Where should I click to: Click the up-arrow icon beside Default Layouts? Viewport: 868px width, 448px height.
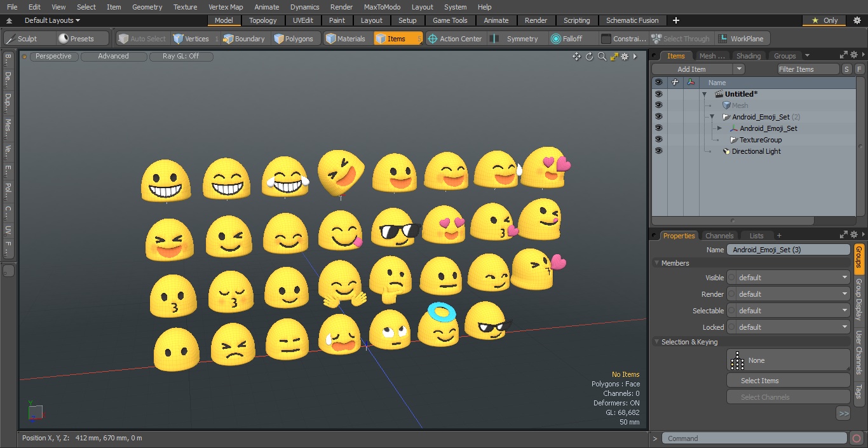click(10, 20)
